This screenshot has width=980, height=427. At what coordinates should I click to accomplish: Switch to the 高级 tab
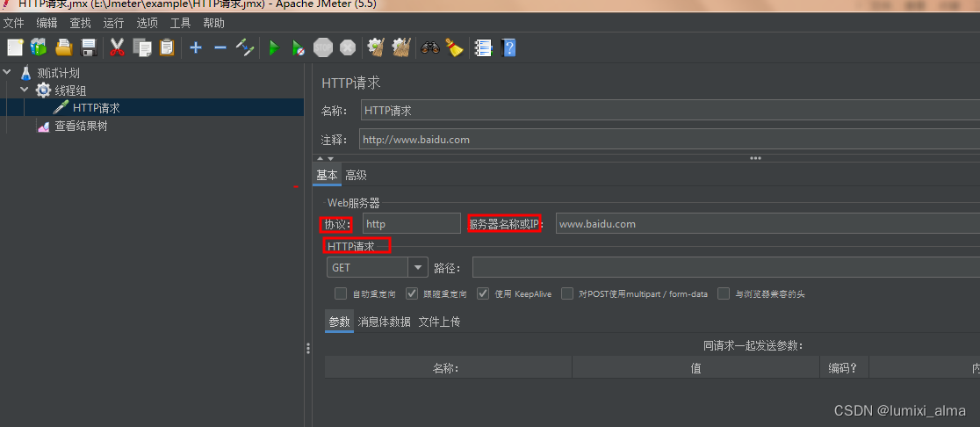(357, 175)
